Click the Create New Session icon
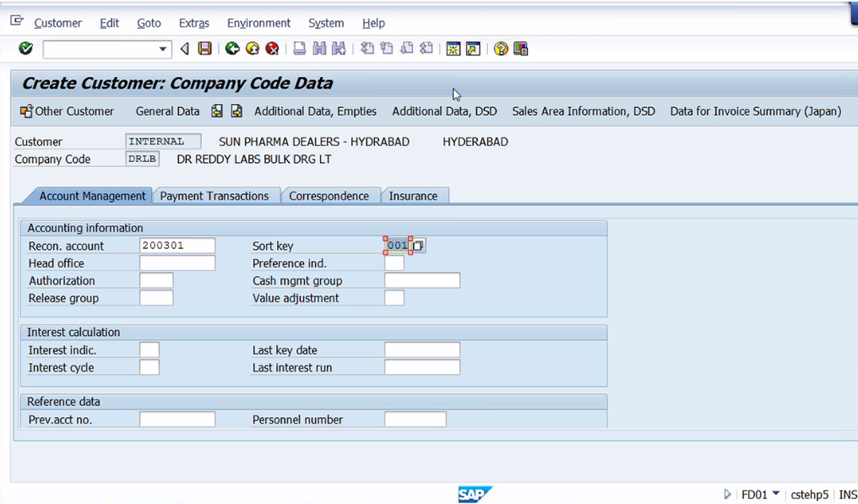 point(453,49)
